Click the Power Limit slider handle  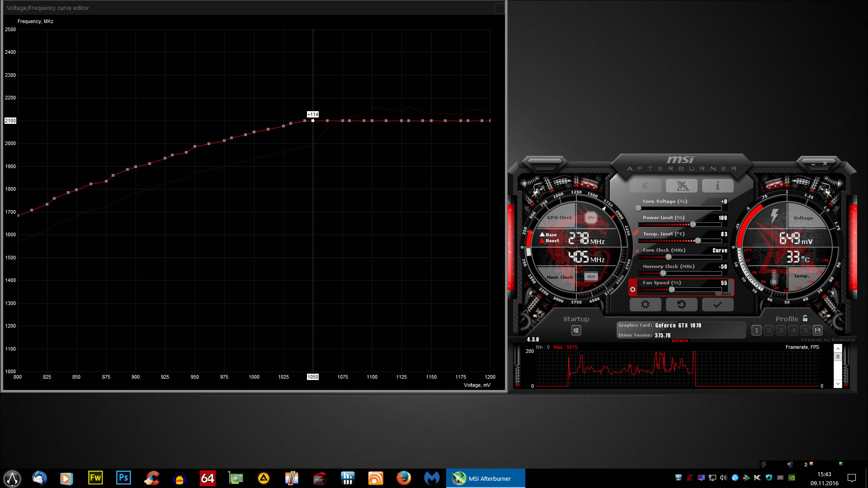click(x=693, y=225)
